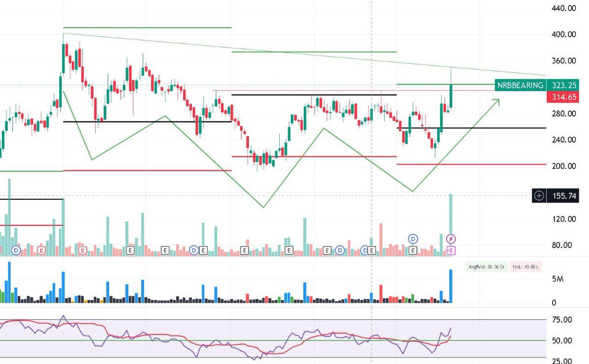Click the 440.00 price axis label
This screenshot has height=364, width=589.
(x=563, y=8)
